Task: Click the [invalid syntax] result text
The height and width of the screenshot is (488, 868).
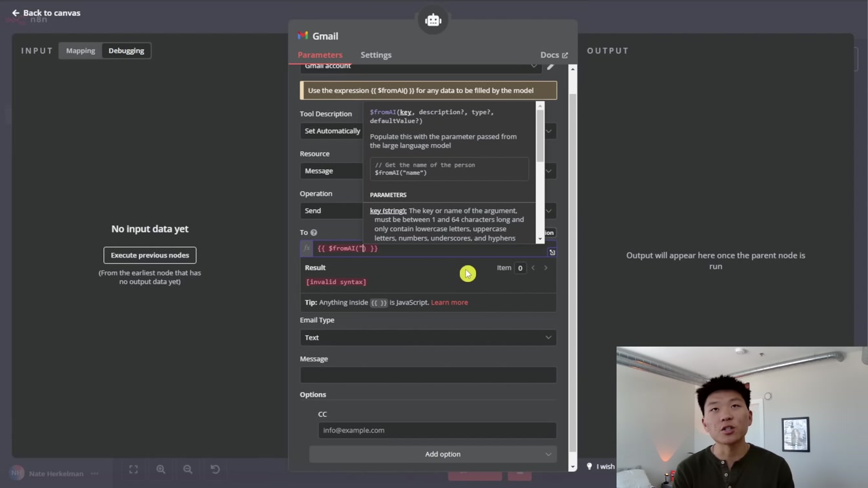Action: [336, 282]
